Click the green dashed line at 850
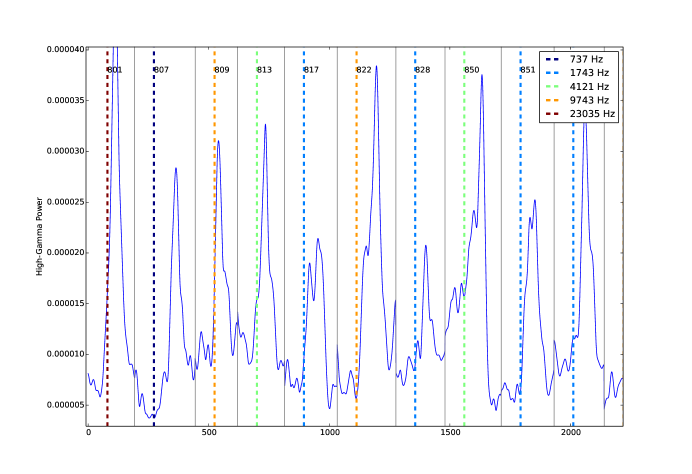 464,238
